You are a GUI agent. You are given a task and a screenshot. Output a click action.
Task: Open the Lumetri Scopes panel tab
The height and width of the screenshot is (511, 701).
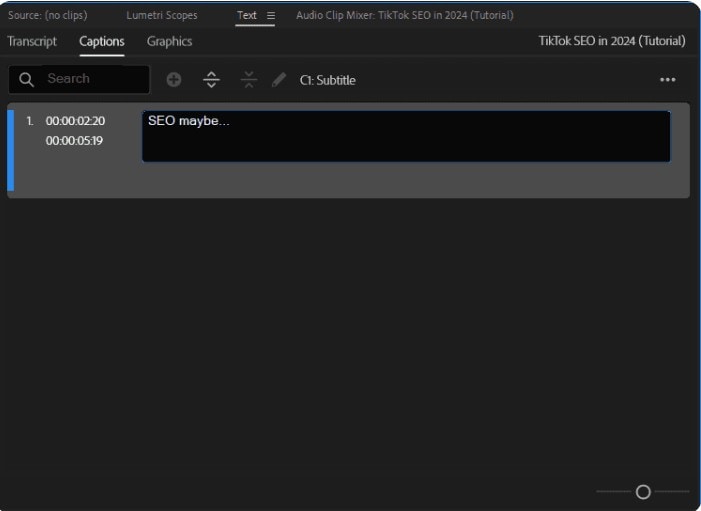(x=162, y=15)
